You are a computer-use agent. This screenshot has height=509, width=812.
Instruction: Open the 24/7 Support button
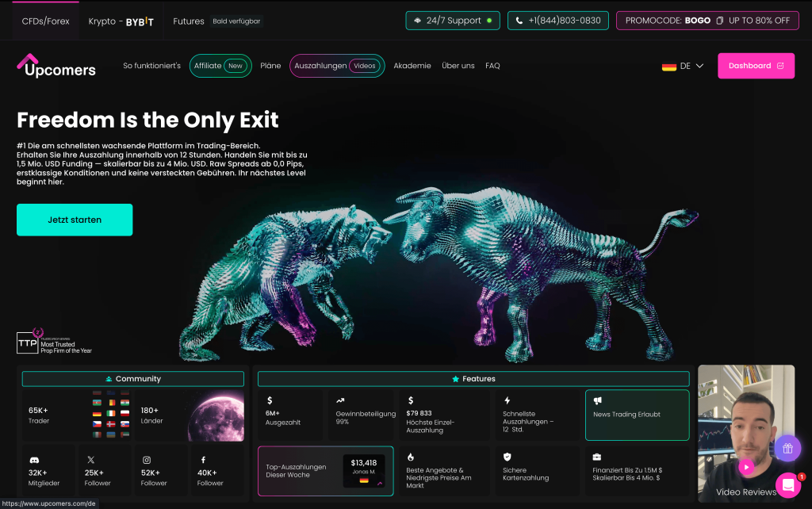pyautogui.click(x=453, y=21)
